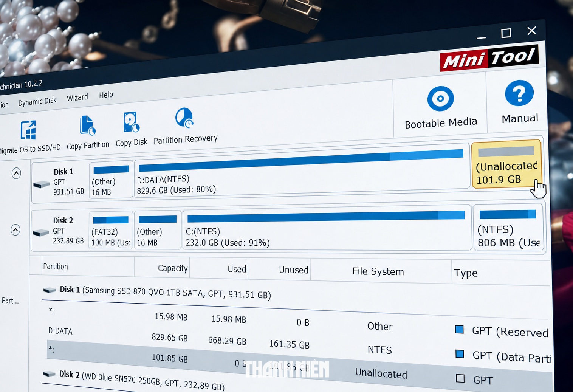This screenshot has height=392, width=573.
Task: Select FAT32 100 MB partition block
Action: pyautogui.click(x=111, y=230)
